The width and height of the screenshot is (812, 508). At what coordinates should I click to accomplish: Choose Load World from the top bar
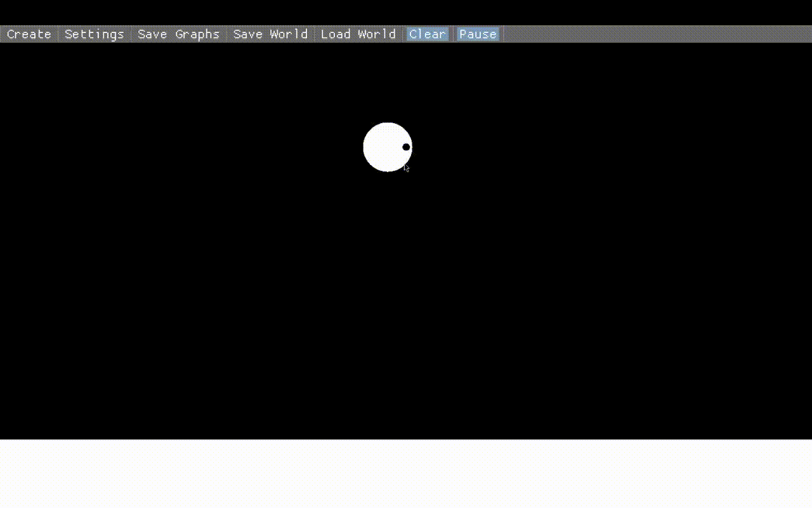coord(358,34)
